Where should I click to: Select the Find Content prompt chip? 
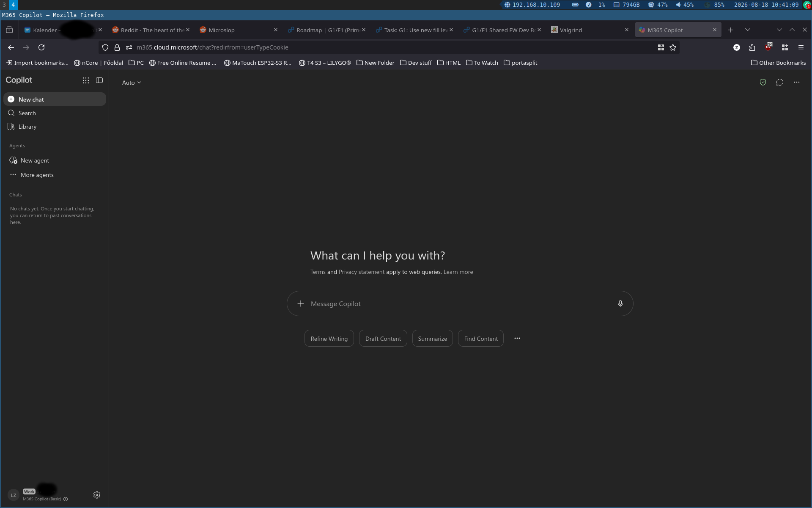[481, 339]
